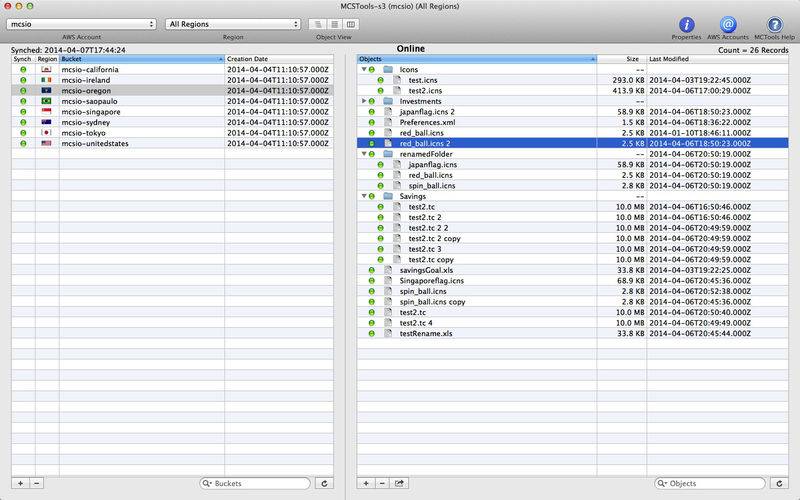800x500 pixels.
Task: Click the Savings folder icon
Action: click(x=388, y=196)
